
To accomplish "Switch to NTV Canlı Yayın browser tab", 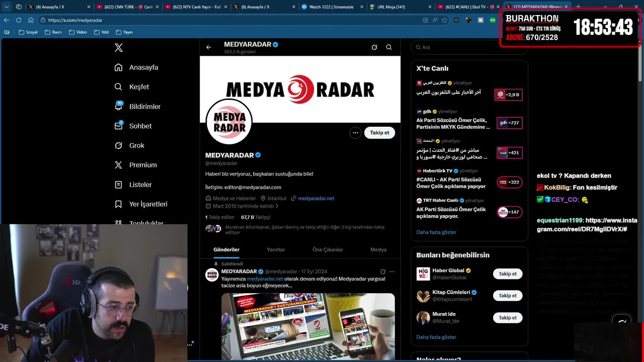I will tap(196, 7).
